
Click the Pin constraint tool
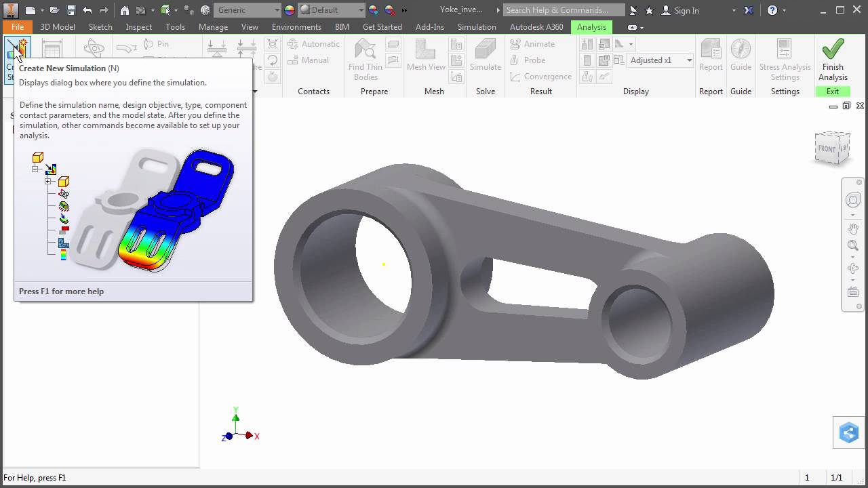point(156,43)
